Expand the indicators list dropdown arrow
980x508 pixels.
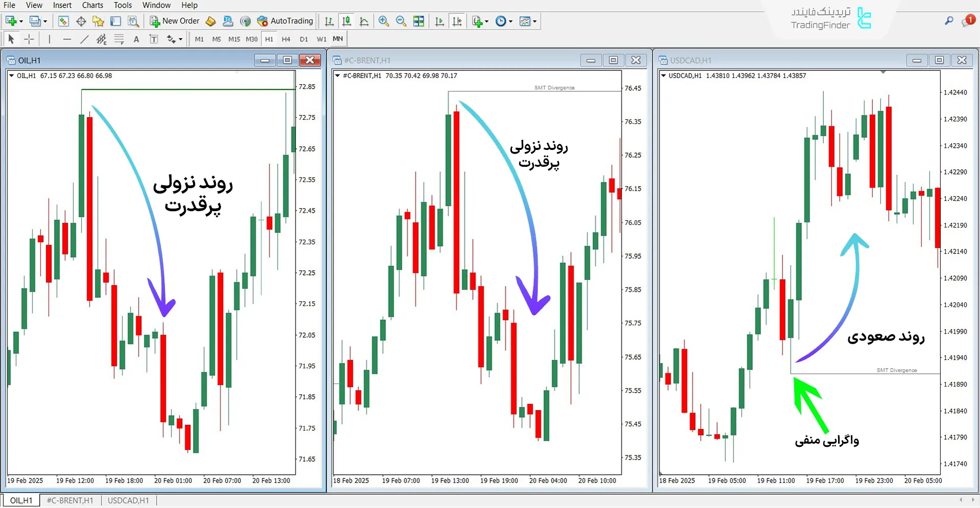[x=486, y=21]
